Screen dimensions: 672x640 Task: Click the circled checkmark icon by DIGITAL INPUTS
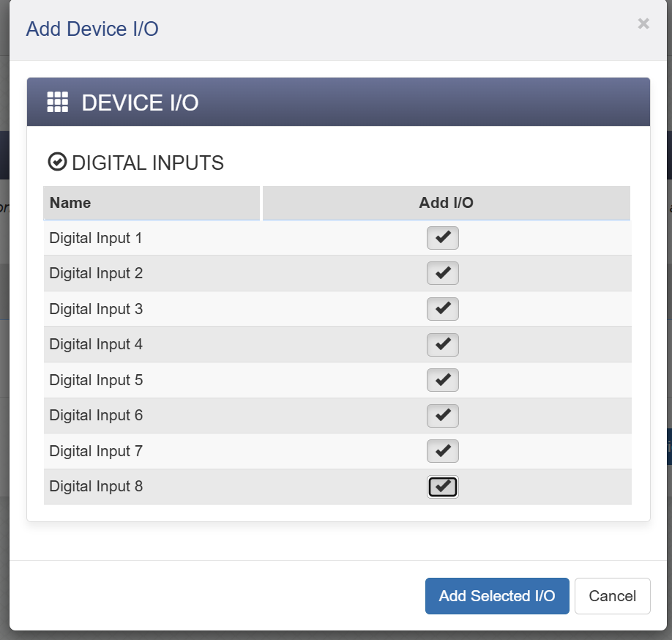pyautogui.click(x=57, y=162)
